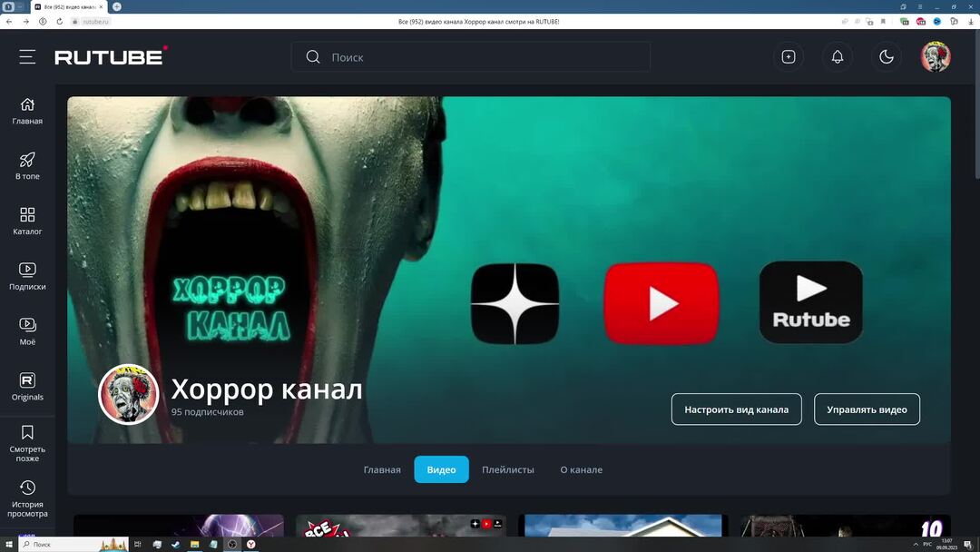Open the upload video plus icon
980x552 pixels.
click(789, 57)
